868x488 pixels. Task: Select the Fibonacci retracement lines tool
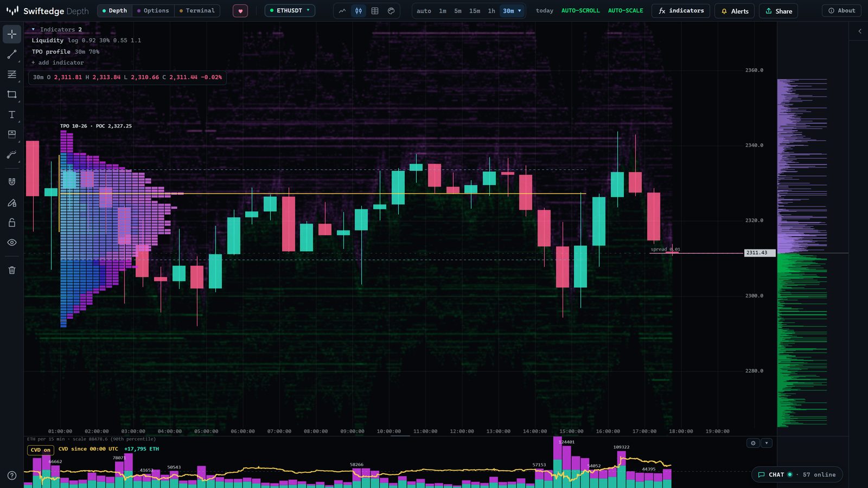point(12,74)
